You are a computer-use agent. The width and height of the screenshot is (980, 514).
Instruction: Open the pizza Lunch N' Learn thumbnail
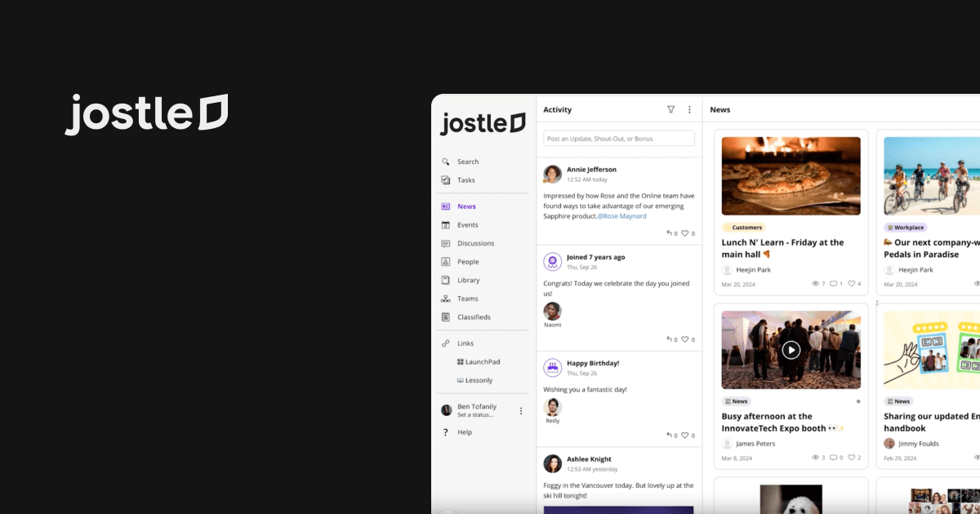791,175
